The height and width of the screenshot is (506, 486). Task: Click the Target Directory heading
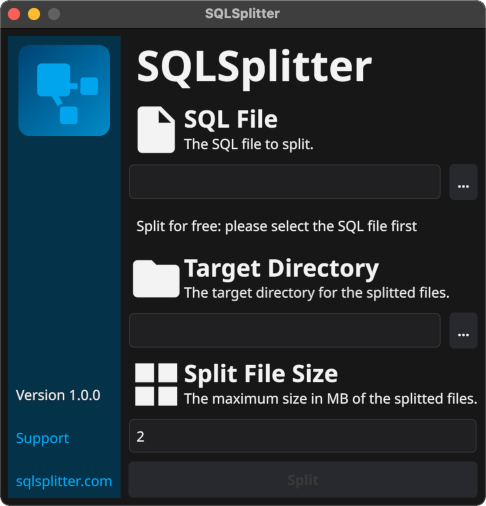coord(281,269)
